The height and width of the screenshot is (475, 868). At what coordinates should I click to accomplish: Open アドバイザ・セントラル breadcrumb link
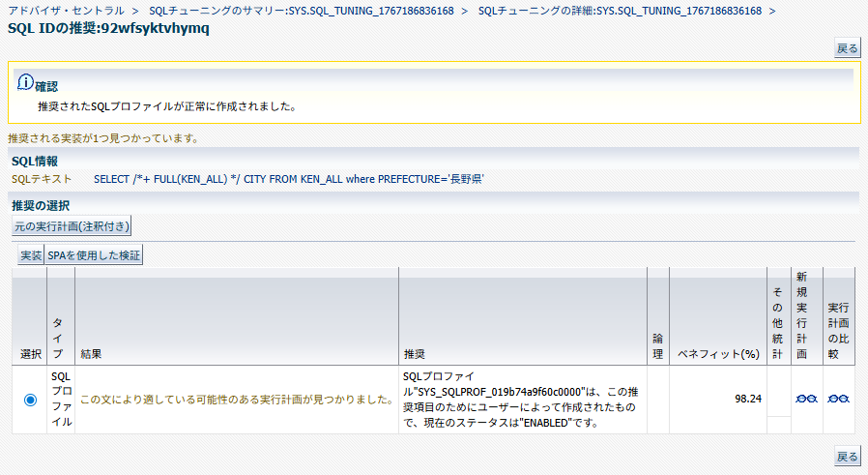pyautogui.click(x=65, y=11)
